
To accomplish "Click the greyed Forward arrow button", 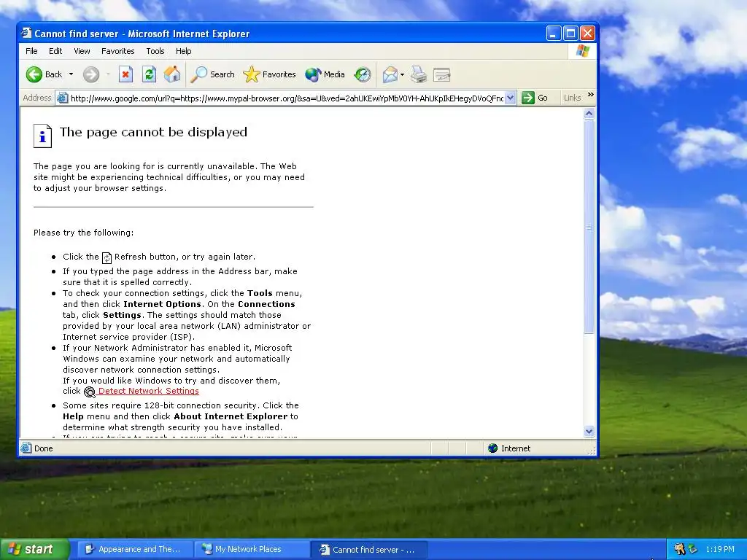I will tap(91, 74).
